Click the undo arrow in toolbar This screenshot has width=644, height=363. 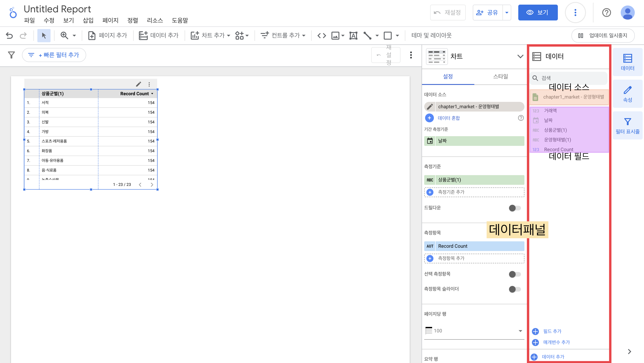9,35
